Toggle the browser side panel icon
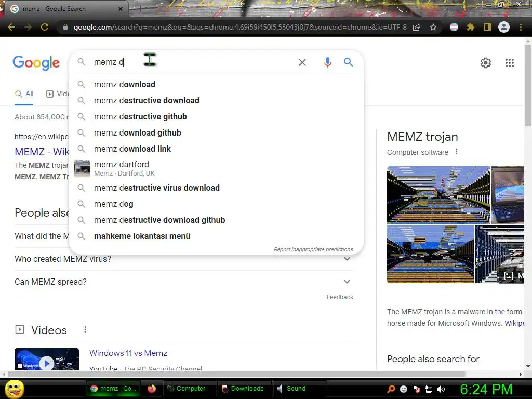 coord(487,27)
